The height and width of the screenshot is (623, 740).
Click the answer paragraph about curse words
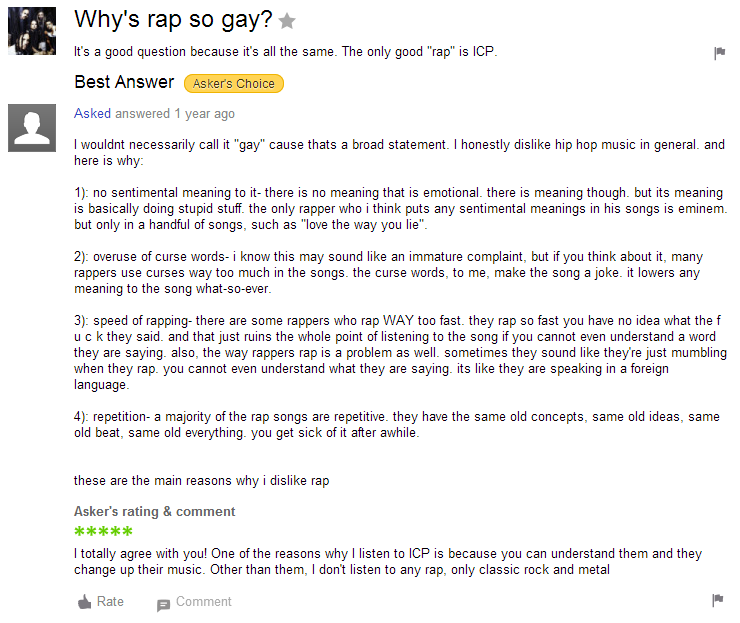[388, 272]
